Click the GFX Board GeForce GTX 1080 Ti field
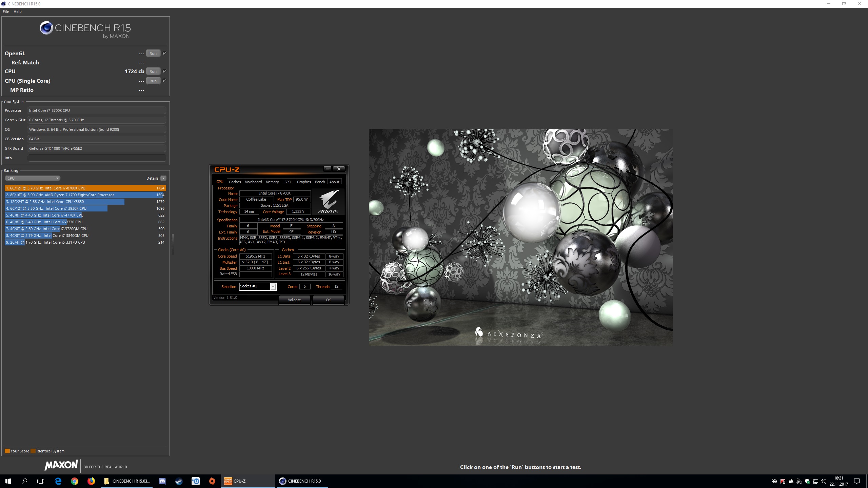Screen dimensions: 868x488 tap(97, 148)
